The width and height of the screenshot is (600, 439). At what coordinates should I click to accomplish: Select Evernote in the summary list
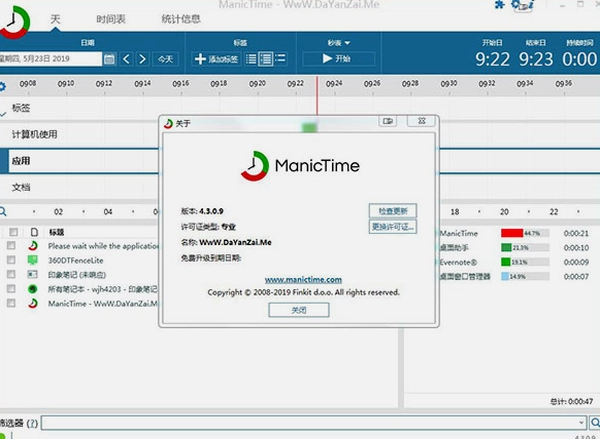pos(458,262)
